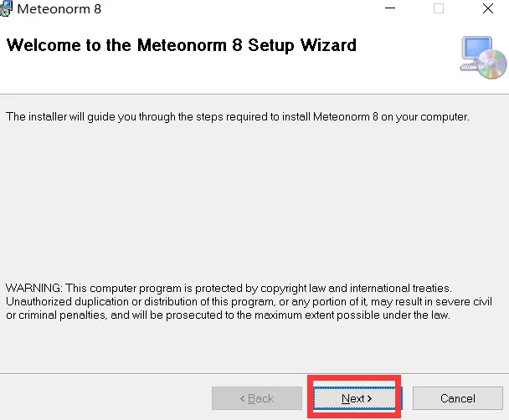Screen dimensions: 509x420
Task: Click the computer monitor in setup graphic
Action: coord(475,52)
